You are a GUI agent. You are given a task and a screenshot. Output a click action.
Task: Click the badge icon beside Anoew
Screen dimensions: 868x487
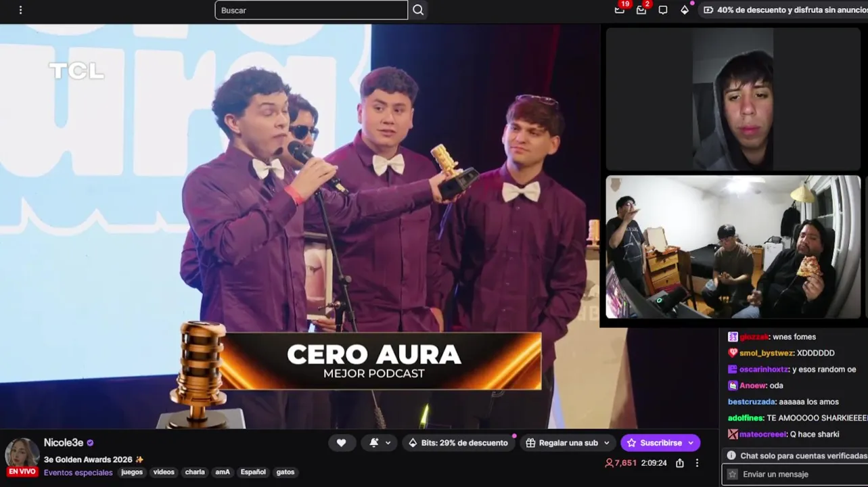[x=733, y=386]
